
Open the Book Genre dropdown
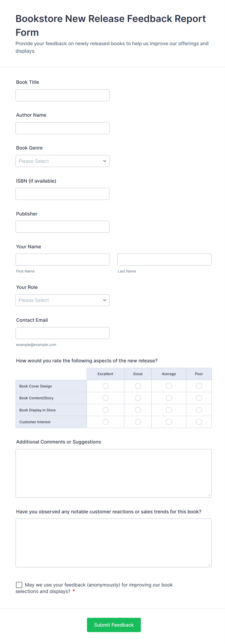click(x=62, y=161)
